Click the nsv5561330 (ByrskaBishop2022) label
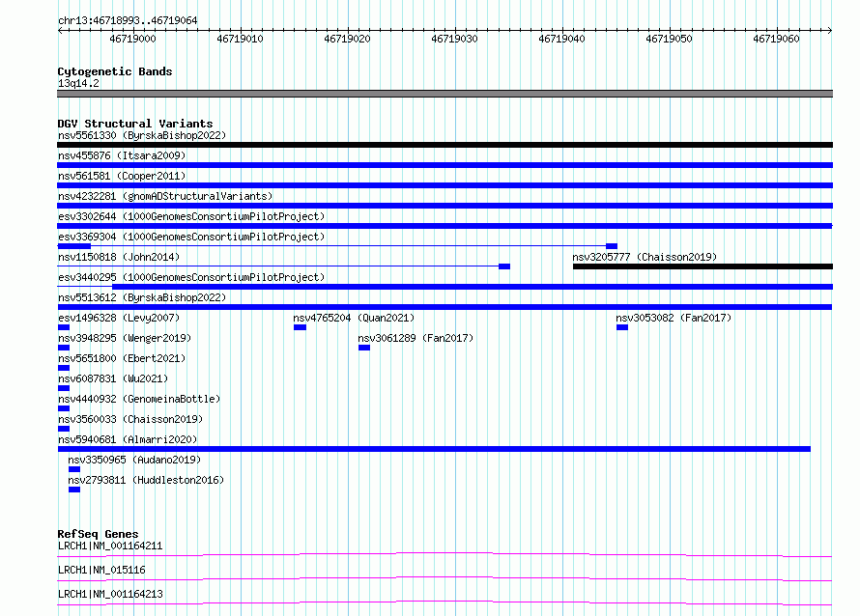The width and height of the screenshot is (860, 616). tap(142, 135)
